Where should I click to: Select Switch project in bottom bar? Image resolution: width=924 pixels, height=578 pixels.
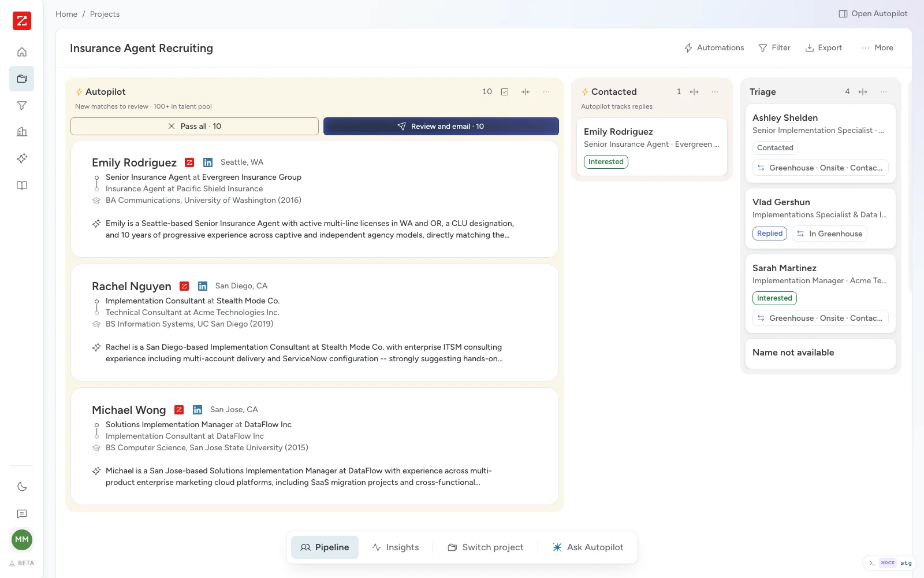[x=486, y=547]
